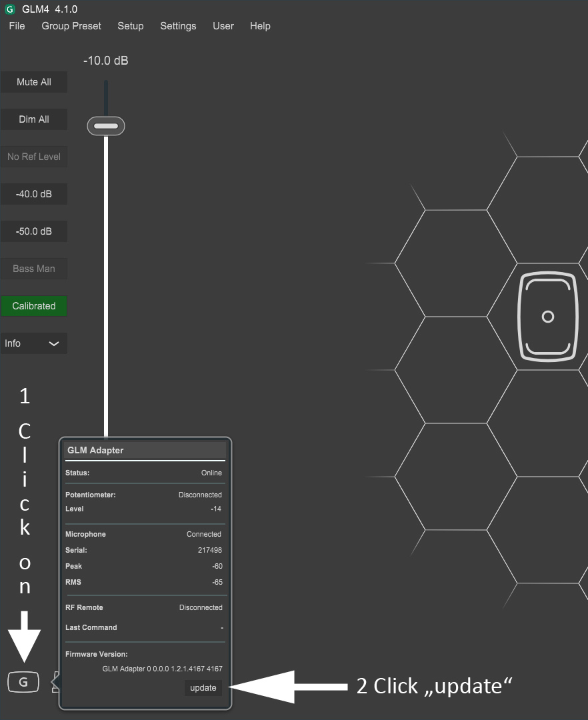Viewport: 588px width, 720px height.
Task: Click the RMS -65 value
Action: click(x=217, y=582)
